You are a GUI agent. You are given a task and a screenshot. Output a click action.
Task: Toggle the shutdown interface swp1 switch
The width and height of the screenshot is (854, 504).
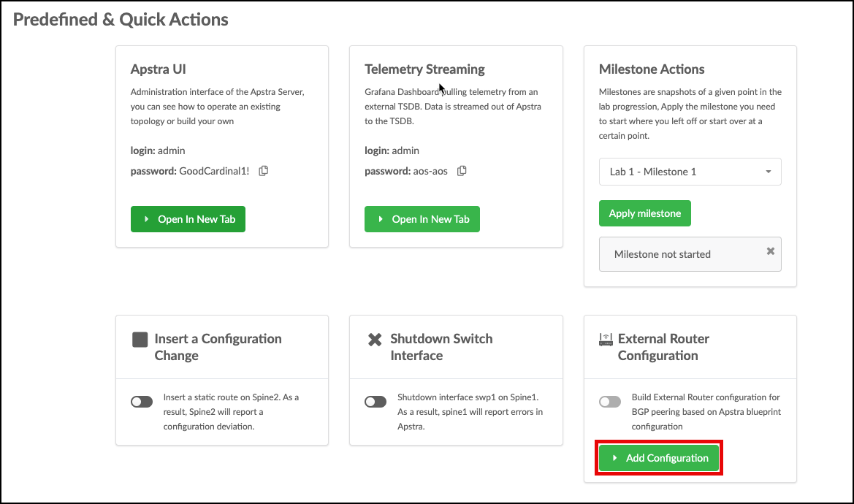pos(375,402)
